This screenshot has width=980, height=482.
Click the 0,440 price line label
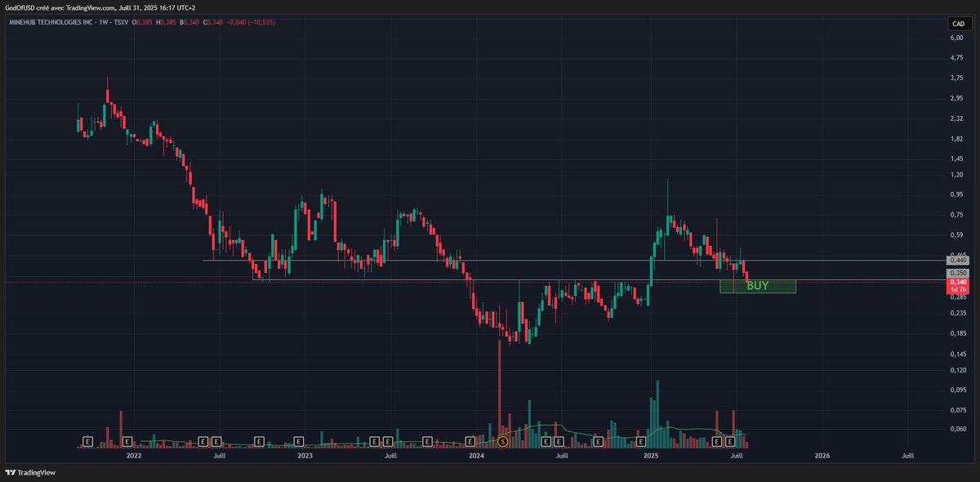958,261
